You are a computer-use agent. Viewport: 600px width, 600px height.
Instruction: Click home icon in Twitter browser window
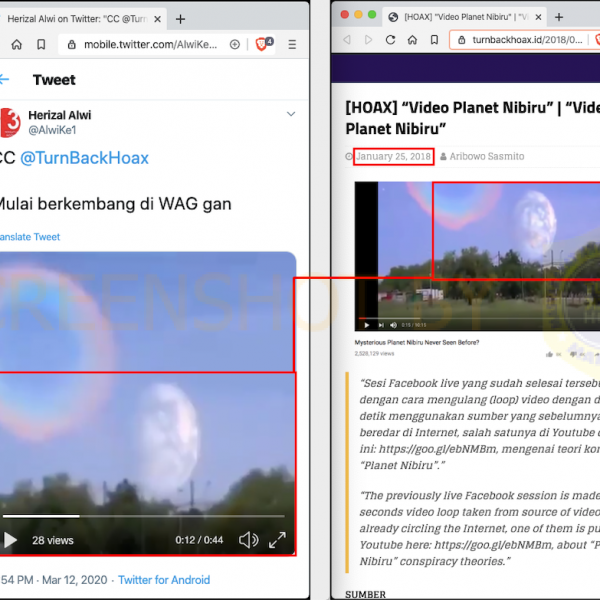coord(16,45)
